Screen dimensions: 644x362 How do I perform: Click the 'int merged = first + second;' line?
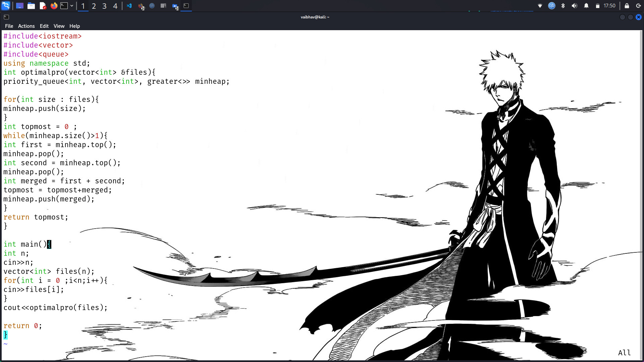(x=64, y=181)
